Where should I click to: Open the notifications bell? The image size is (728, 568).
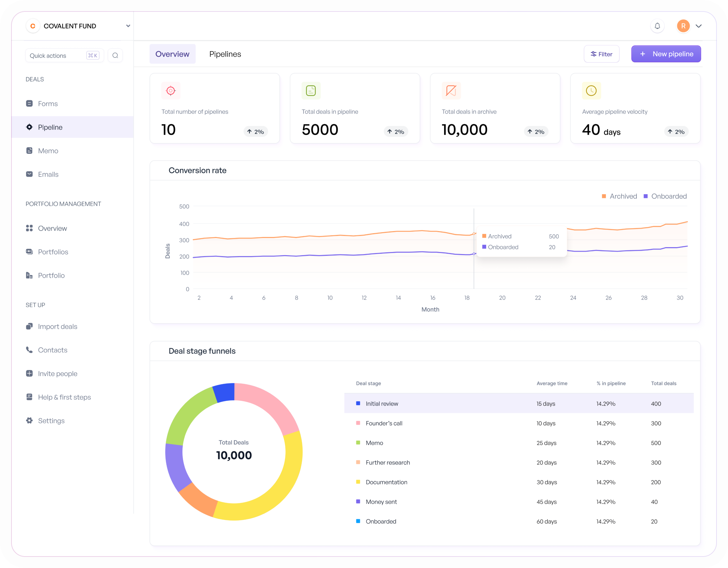657,26
